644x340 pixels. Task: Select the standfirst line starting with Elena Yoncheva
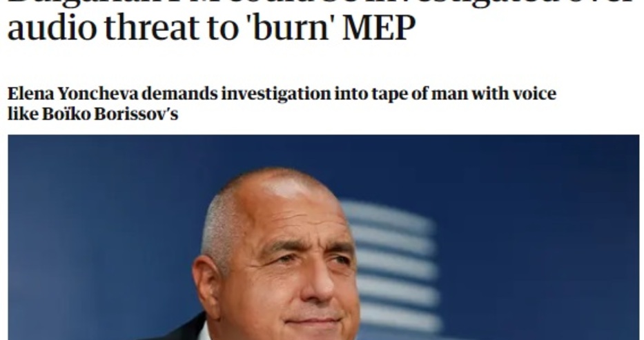[282, 94]
